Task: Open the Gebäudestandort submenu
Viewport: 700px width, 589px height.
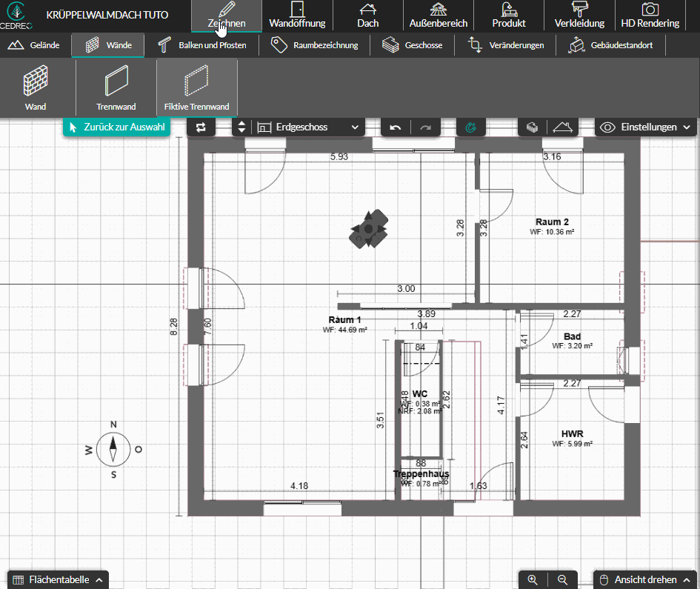Action: tap(610, 45)
